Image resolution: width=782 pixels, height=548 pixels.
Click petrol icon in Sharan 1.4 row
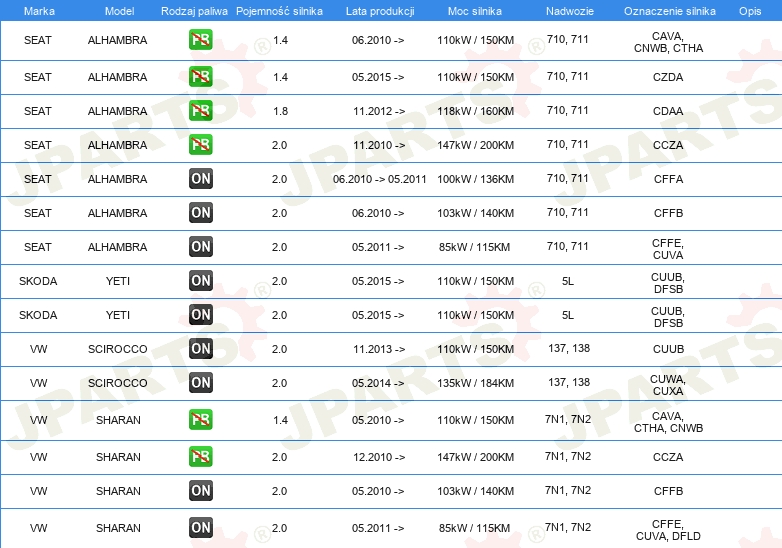click(x=200, y=419)
